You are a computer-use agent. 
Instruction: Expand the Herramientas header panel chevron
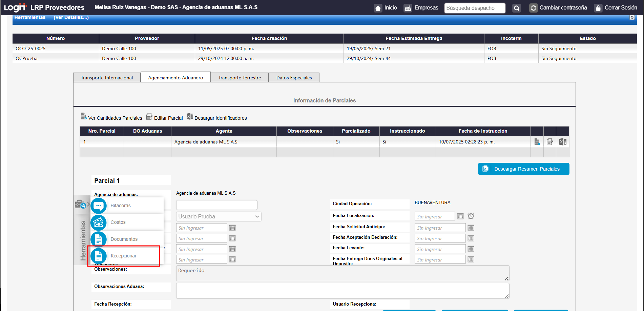[x=632, y=18]
